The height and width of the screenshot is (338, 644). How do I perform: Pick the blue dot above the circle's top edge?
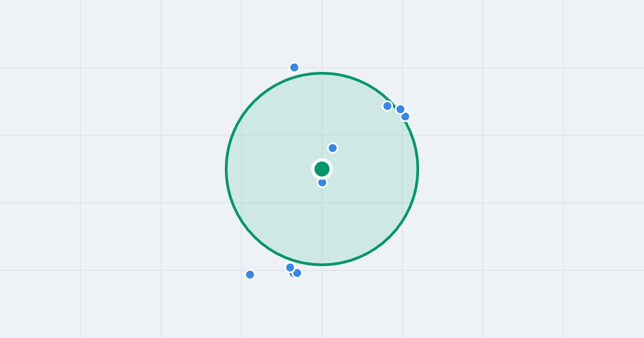tap(294, 68)
